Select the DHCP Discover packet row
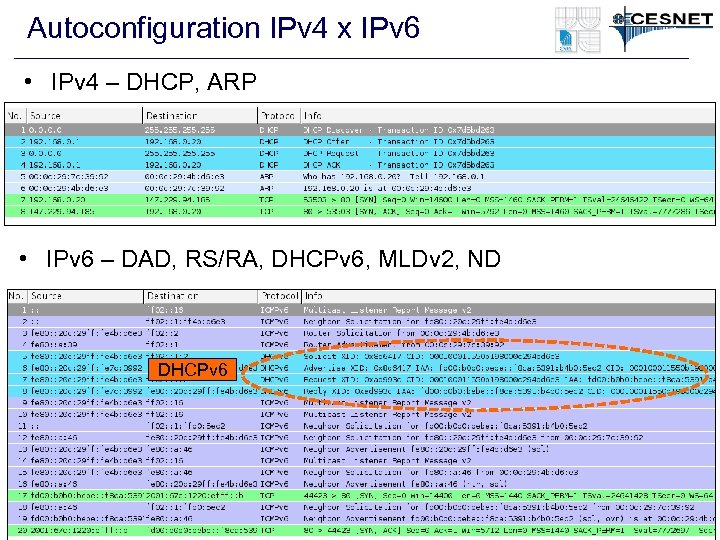 [x=360, y=130]
